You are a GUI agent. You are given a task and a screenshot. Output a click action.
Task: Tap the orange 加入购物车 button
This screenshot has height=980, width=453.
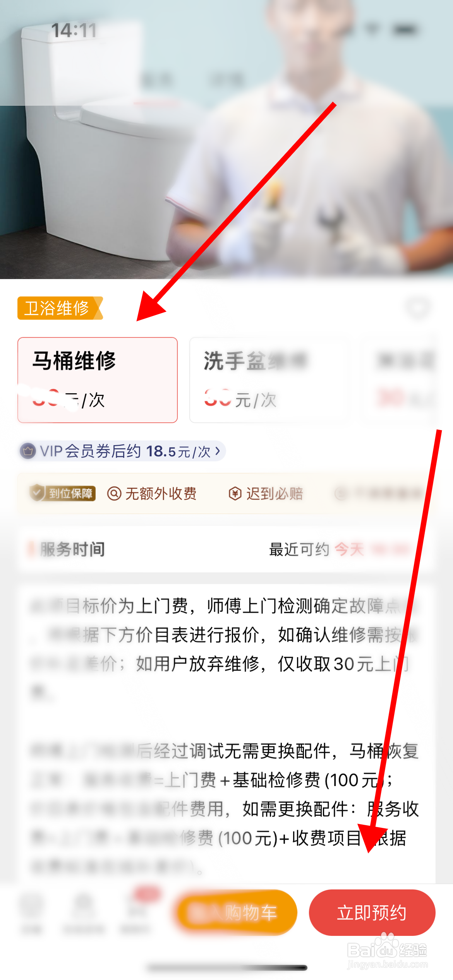click(236, 913)
